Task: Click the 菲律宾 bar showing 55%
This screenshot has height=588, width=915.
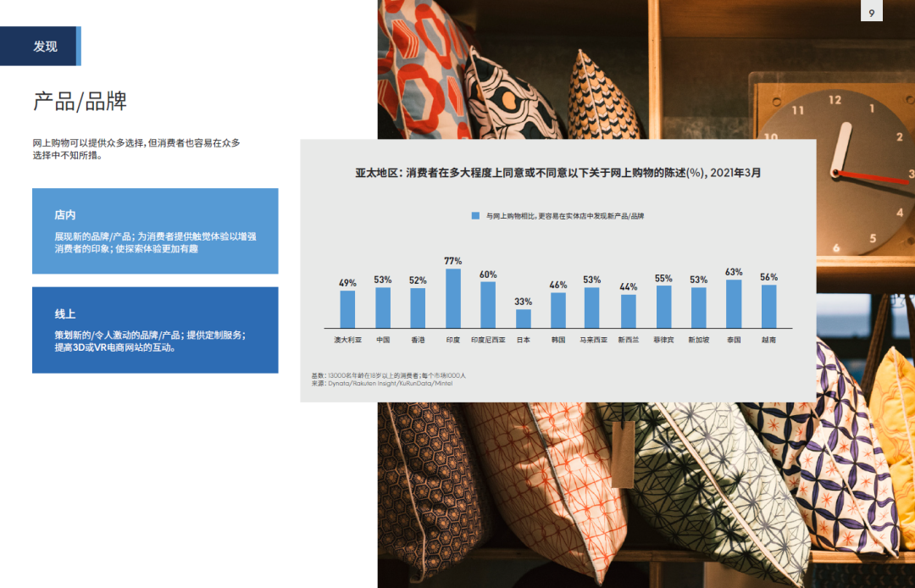Action: tap(663, 307)
